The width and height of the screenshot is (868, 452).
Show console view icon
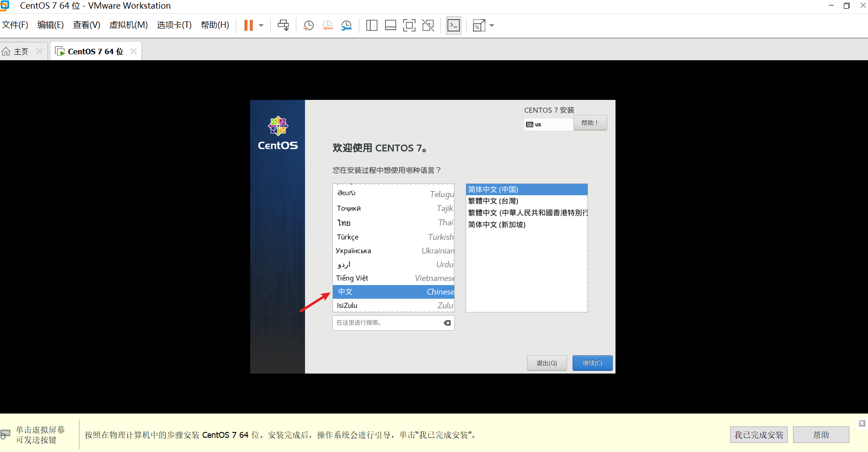[453, 26]
